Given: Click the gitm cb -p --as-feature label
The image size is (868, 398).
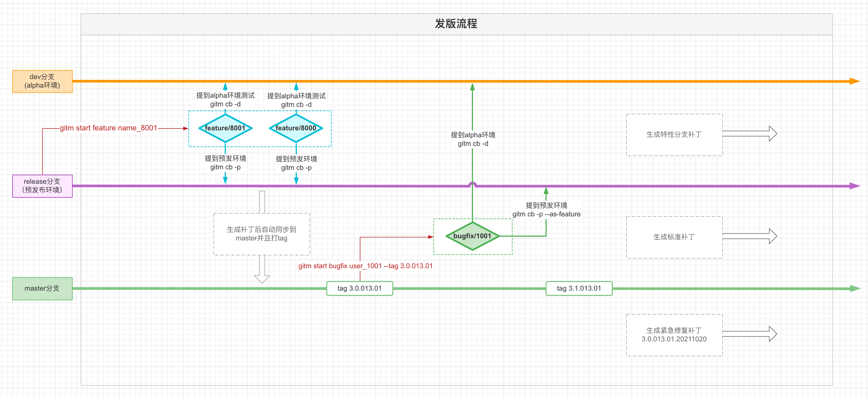Looking at the screenshot, I should pos(546,214).
